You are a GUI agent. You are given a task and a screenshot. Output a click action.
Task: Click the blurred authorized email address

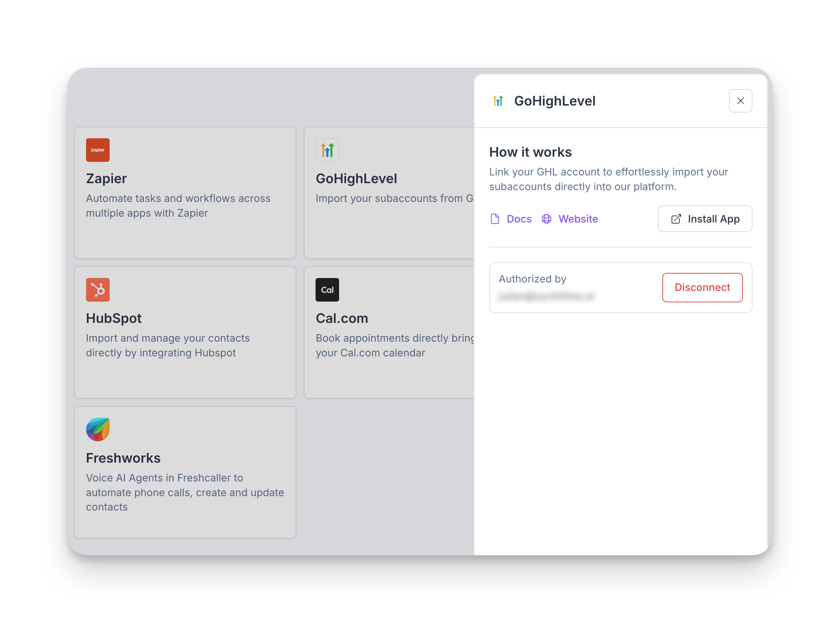tap(545, 296)
